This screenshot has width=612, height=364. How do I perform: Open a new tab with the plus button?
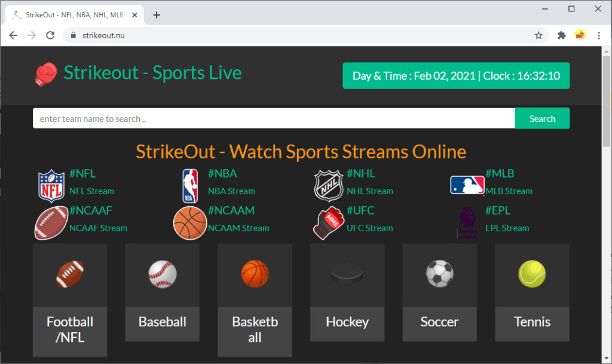[x=157, y=15]
